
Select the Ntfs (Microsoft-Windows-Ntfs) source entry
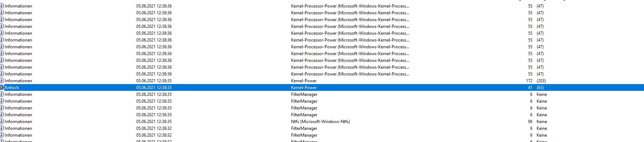(320, 122)
